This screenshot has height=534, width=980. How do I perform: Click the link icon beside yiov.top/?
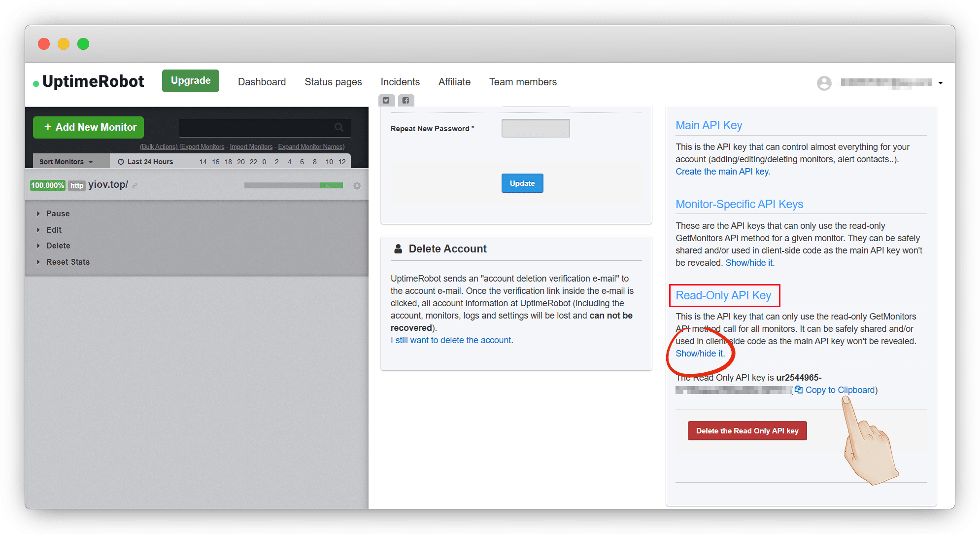point(135,186)
